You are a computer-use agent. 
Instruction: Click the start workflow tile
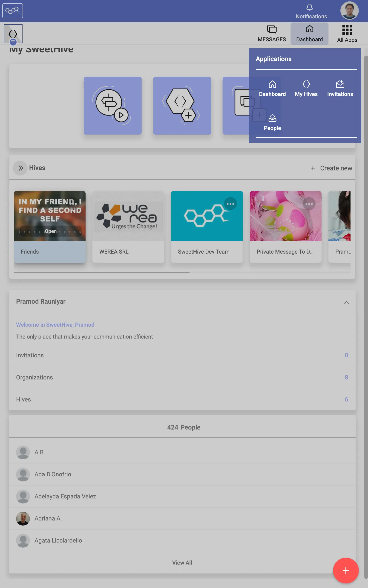pyautogui.click(x=113, y=106)
